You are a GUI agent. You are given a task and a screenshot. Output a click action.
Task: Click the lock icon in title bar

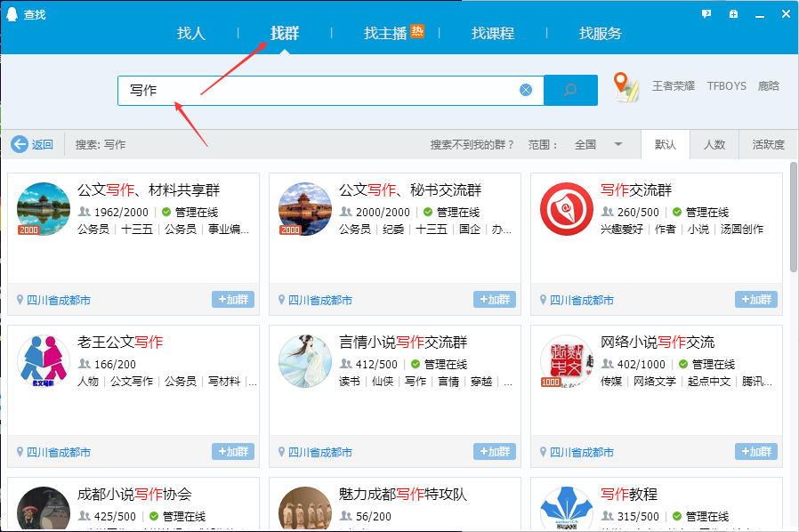click(x=733, y=14)
